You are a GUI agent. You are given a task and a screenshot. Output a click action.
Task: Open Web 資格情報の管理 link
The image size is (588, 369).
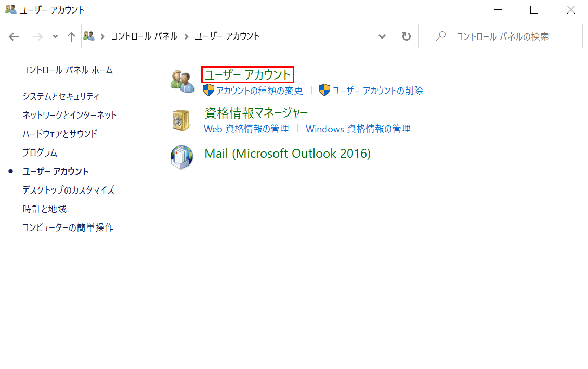[246, 129]
